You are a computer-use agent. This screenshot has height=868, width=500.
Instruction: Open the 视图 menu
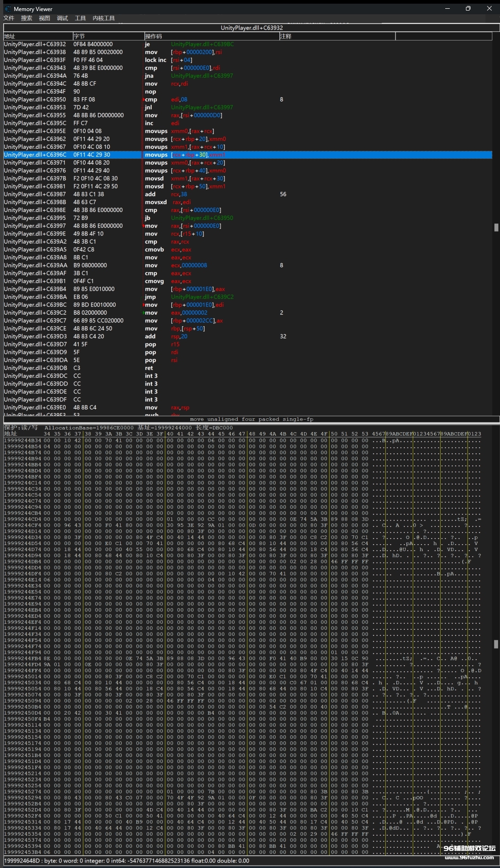pyautogui.click(x=44, y=18)
